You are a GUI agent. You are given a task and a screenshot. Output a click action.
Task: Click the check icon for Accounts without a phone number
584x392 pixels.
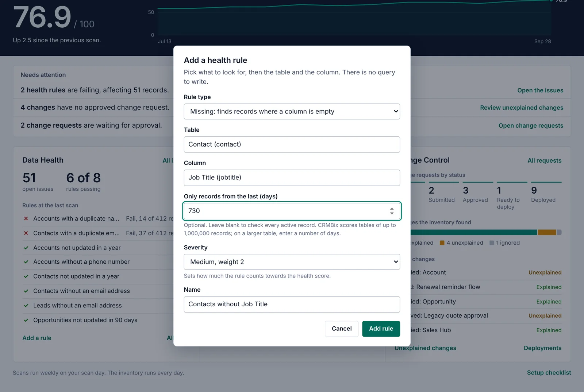pos(26,262)
